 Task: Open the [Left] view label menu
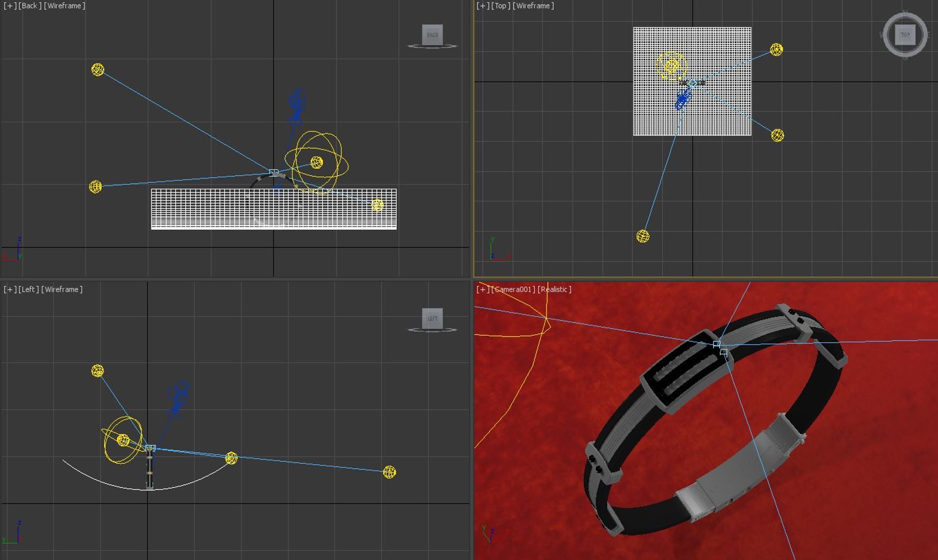click(29, 289)
